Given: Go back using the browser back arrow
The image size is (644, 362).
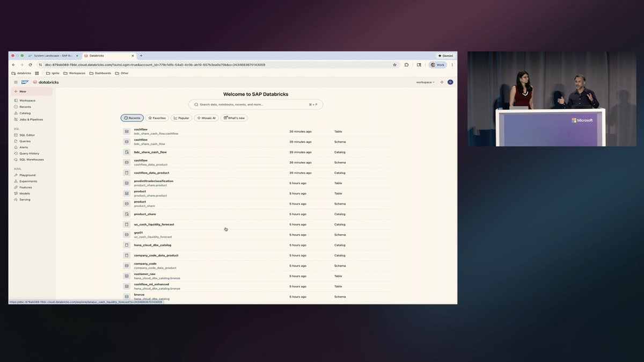Looking at the screenshot, I should click(13, 64).
